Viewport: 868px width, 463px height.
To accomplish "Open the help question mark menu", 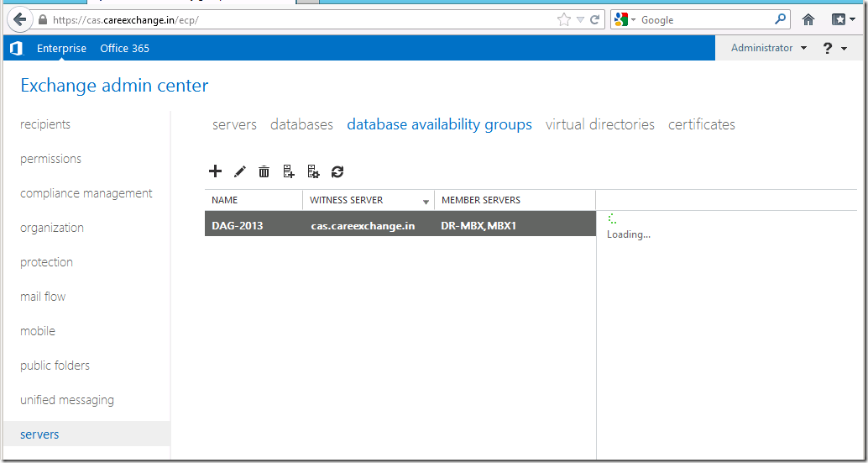I will pyautogui.click(x=834, y=49).
